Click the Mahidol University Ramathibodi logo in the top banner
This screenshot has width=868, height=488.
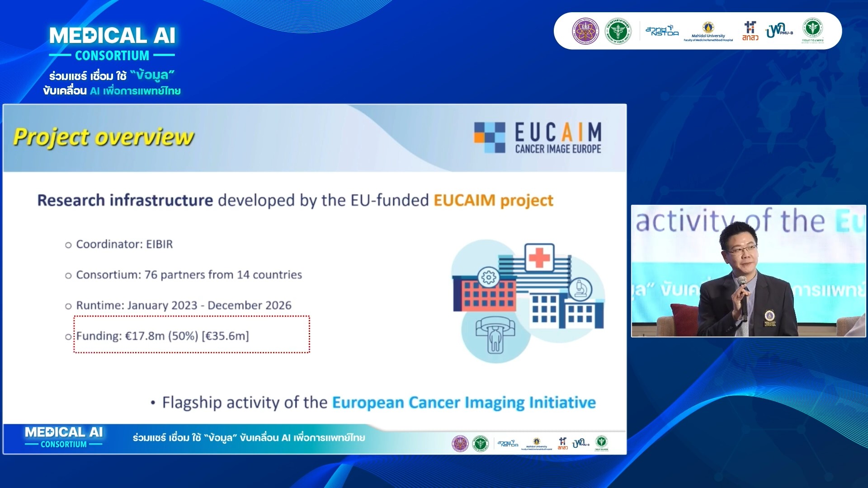[x=708, y=32]
